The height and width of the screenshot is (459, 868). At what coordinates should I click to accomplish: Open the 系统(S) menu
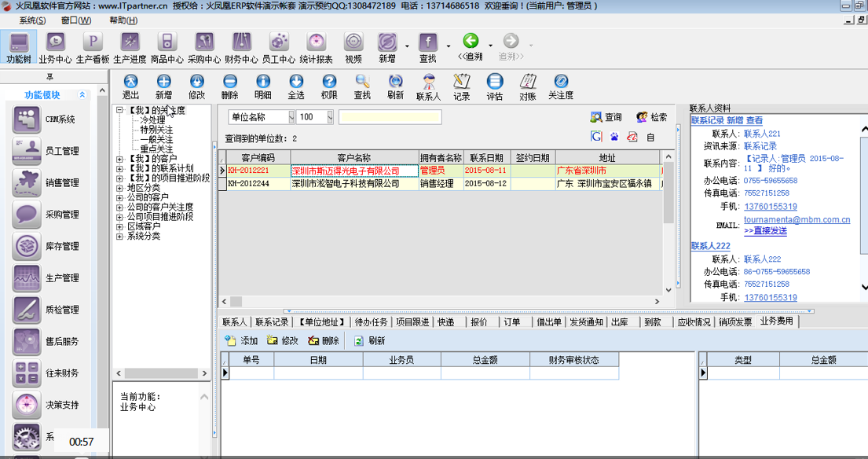pos(33,20)
